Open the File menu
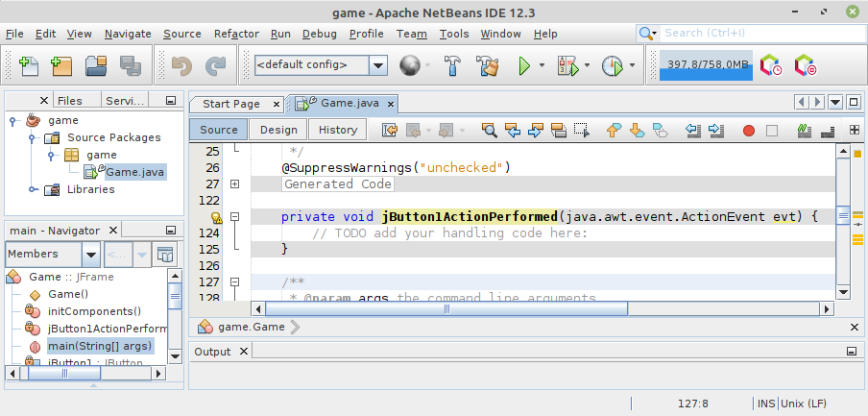Screen dimensions: 868x416 coord(14,34)
